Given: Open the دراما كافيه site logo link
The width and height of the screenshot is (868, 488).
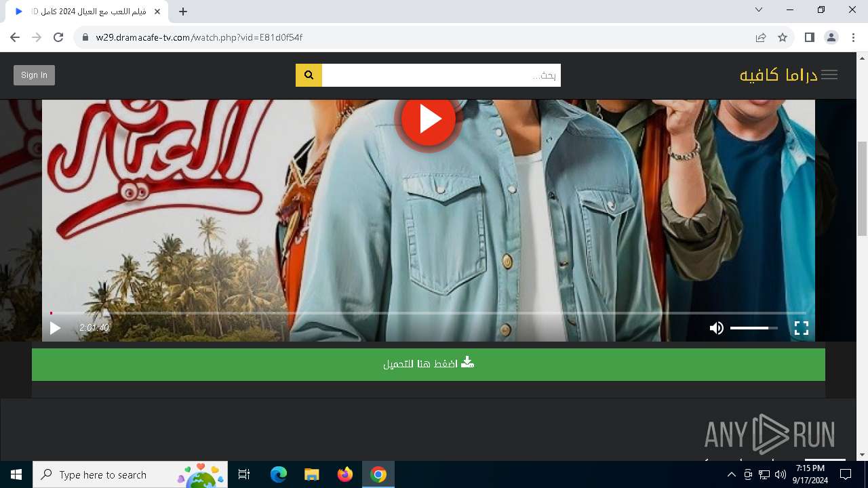Looking at the screenshot, I should point(778,75).
